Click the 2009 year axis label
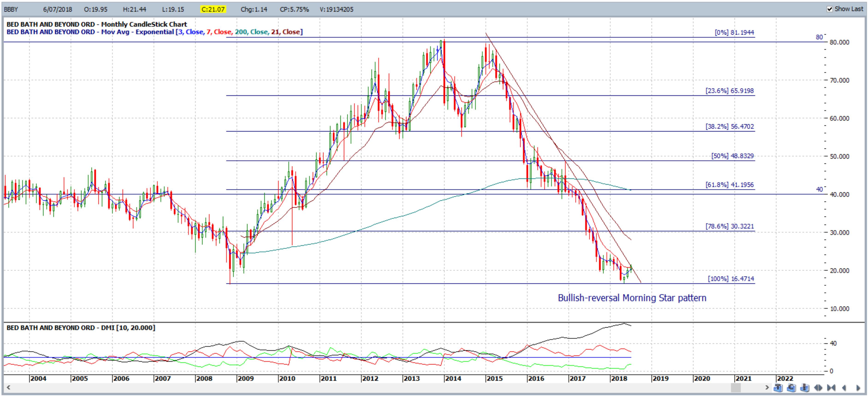Viewport: 868px width, 396px height. click(246, 379)
